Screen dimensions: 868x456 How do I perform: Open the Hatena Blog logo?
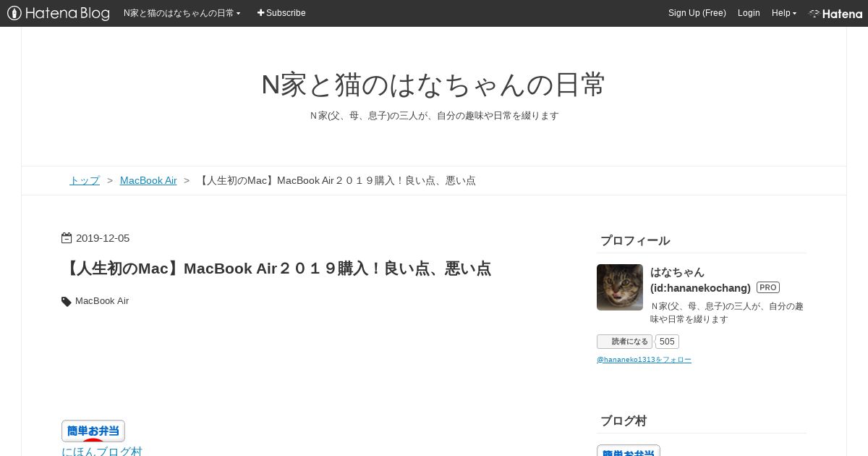coord(59,13)
